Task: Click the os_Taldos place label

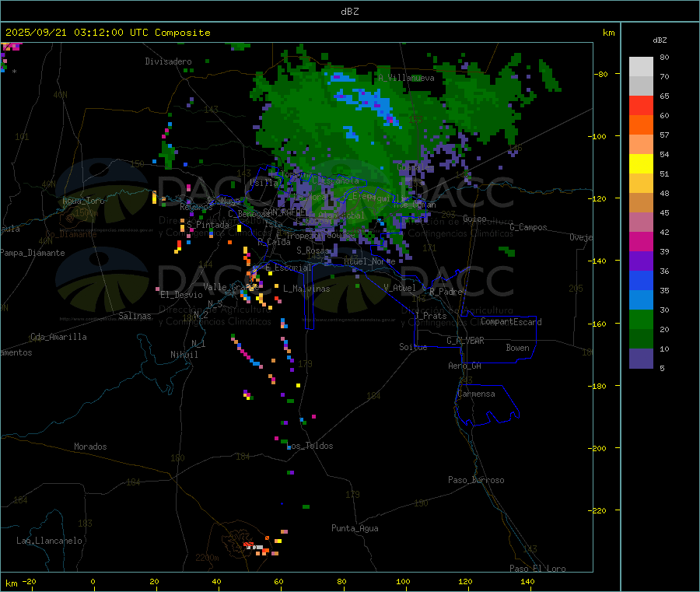Action: pos(312,446)
